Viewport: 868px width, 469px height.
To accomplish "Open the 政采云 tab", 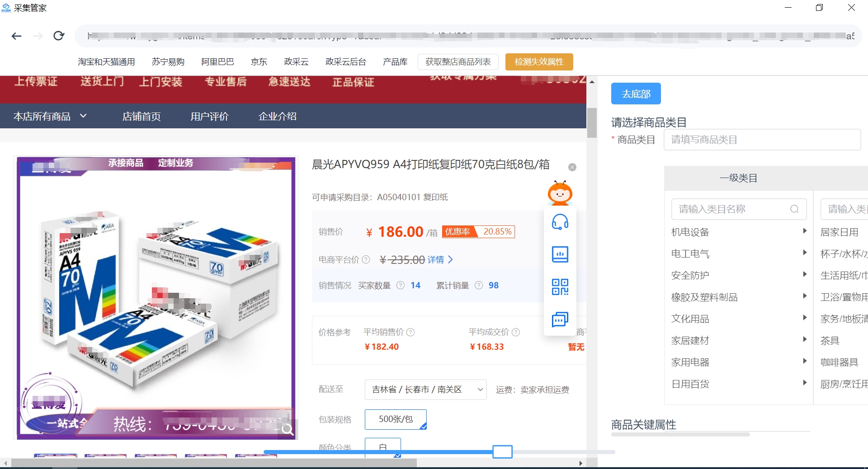I will 296,62.
